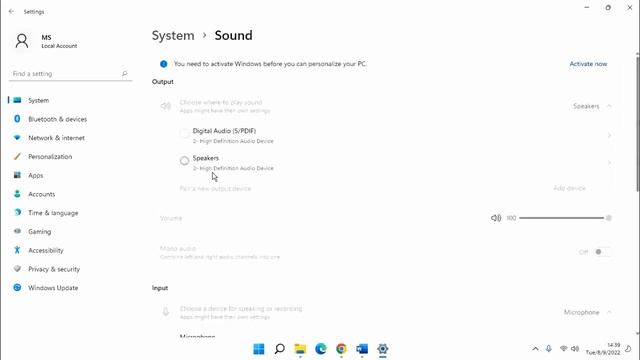Open the tray volume icon
Image resolution: width=640 pixels, height=360 pixels.
point(575,349)
